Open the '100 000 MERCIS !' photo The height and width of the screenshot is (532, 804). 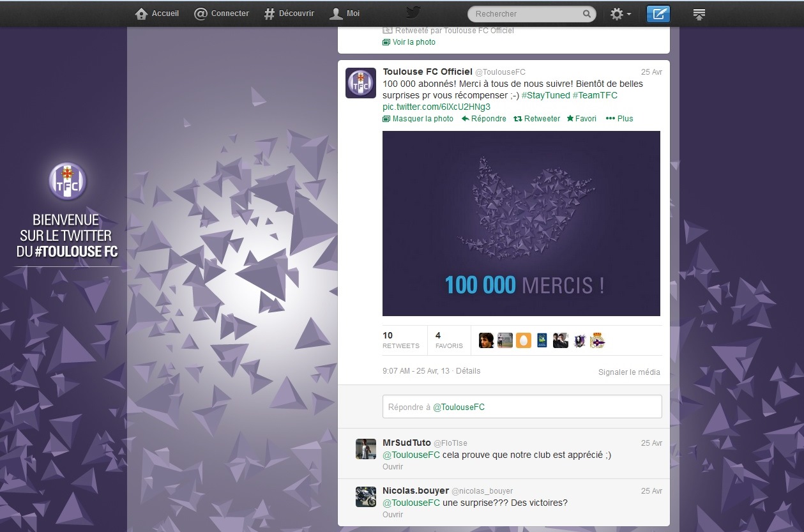coord(521,224)
